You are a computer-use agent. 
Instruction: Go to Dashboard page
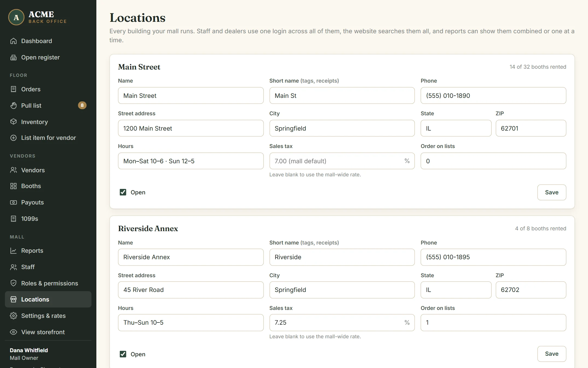click(x=48, y=41)
